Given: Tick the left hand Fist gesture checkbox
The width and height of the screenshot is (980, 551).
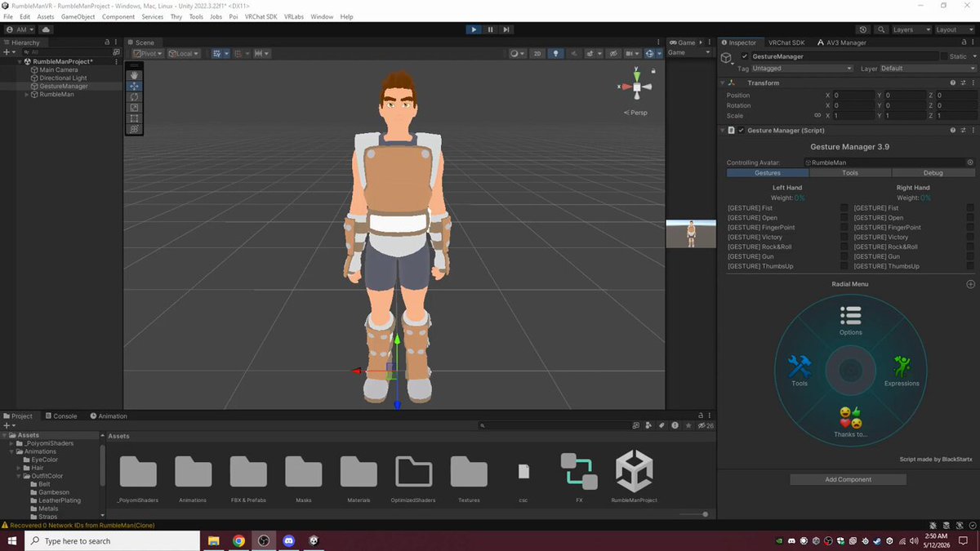Looking at the screenshot, I should coord(844,208).
